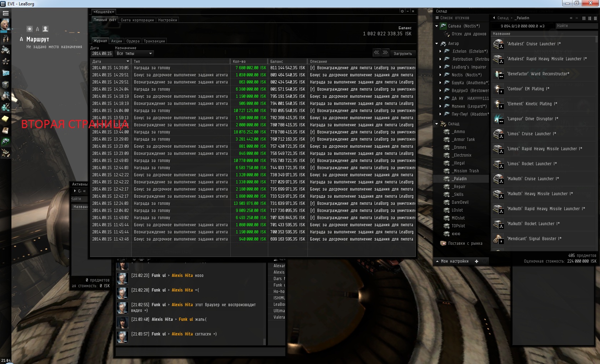Click the 'Malkuth' Heavy Missile Launcher icon
Screen dimensions: 600x364
[498, 194]
